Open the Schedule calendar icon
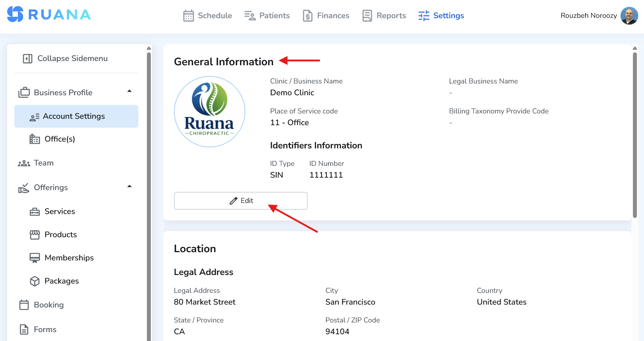Viewport: 644px width, 341px height. point(188,15)
